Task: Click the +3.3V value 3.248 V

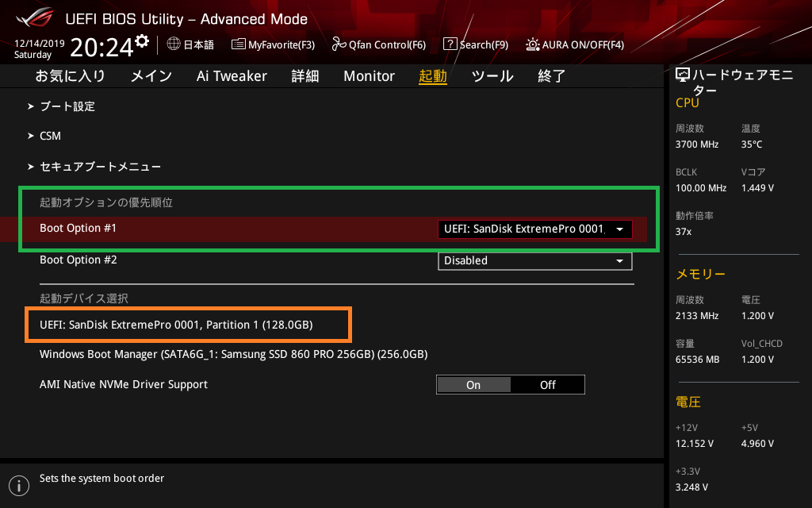Action: [x=691, y=487]
